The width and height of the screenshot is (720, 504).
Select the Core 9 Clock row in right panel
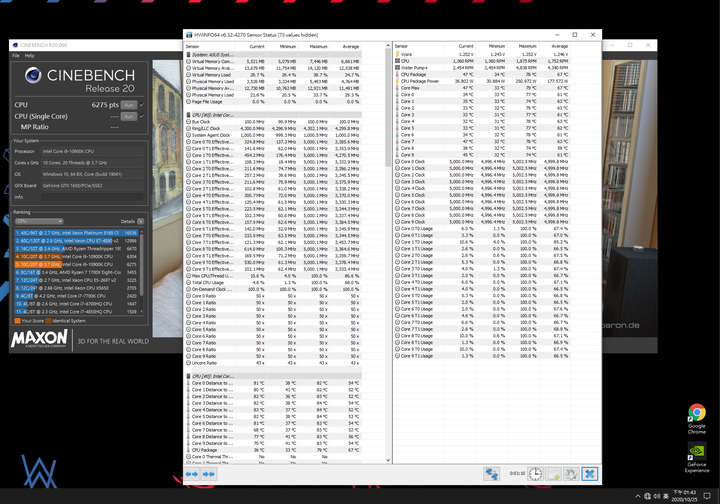coord(482,222)
